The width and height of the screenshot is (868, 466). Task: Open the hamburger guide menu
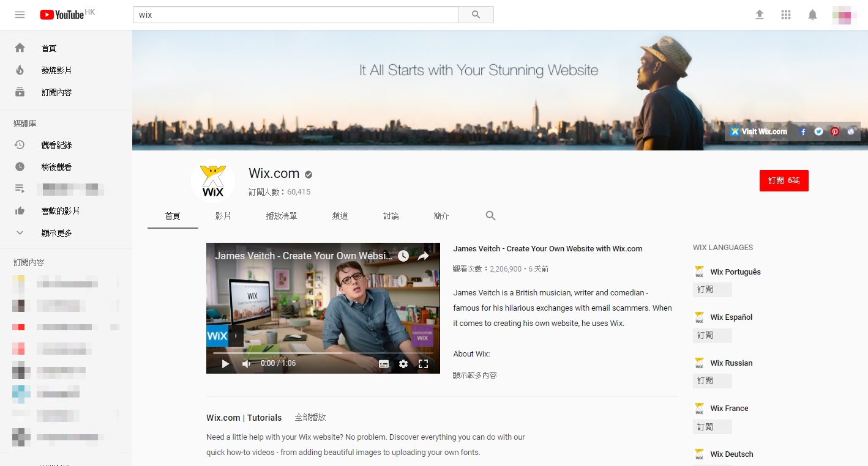(20, 15)
